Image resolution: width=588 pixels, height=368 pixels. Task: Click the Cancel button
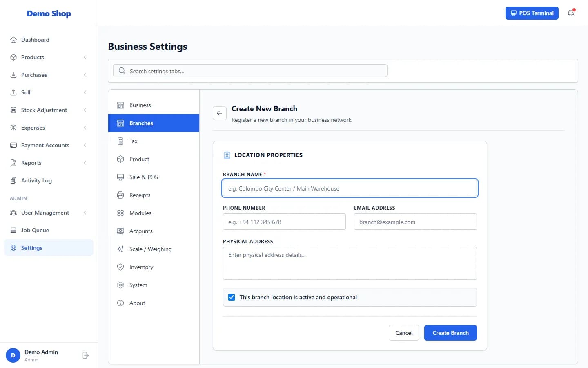point(404,333)
